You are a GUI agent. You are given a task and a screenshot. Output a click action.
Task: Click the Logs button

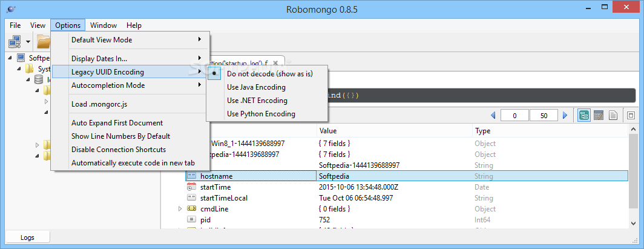pyautogui.click(x=27, y=237)
